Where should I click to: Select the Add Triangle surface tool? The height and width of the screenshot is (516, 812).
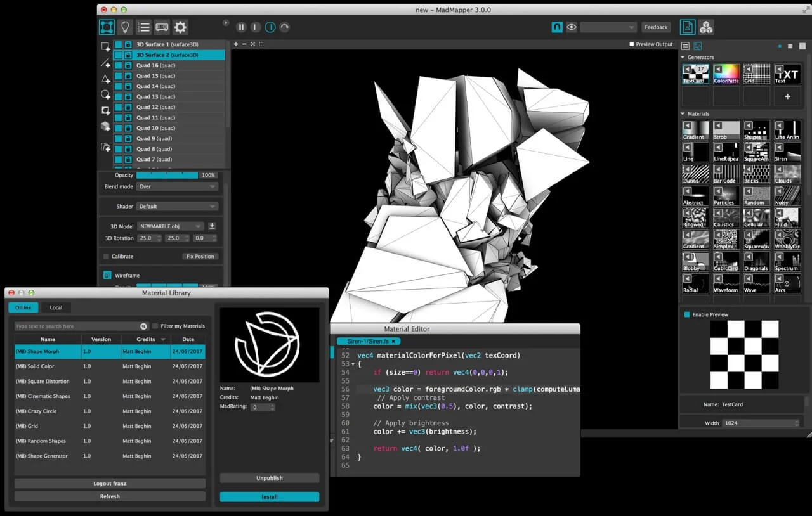click(x=105, y=79)
